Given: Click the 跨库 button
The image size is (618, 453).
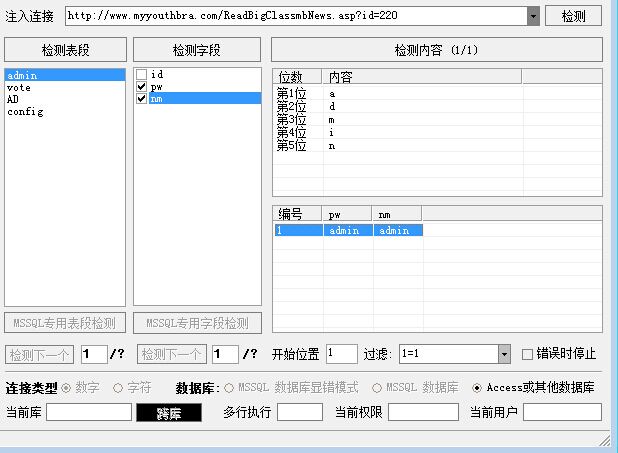Looking at the screenshot, I should point(169,412).
